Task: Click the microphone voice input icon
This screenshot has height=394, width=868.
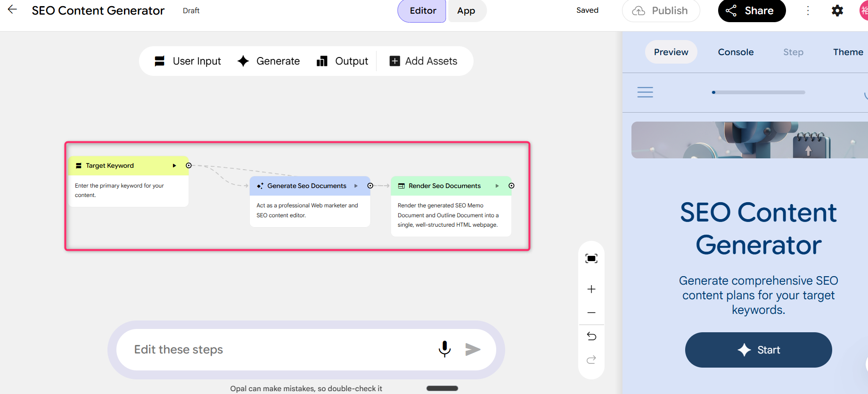Action: pos(444,349)
